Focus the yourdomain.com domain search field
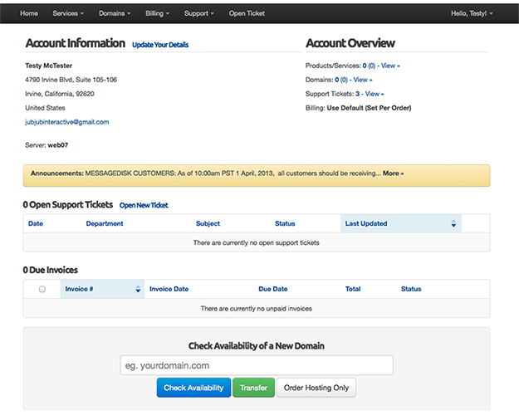519x420 pixels. click(x=257, y=365)
